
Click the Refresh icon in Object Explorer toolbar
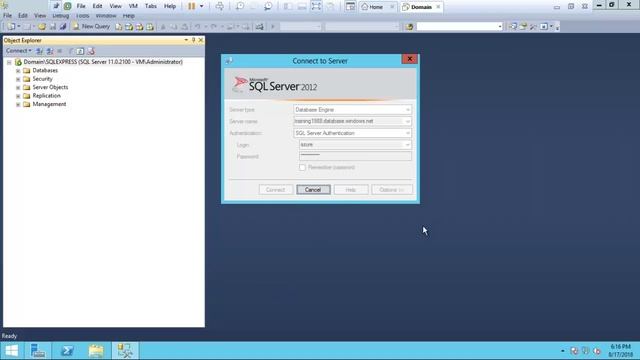pos(80,51)
